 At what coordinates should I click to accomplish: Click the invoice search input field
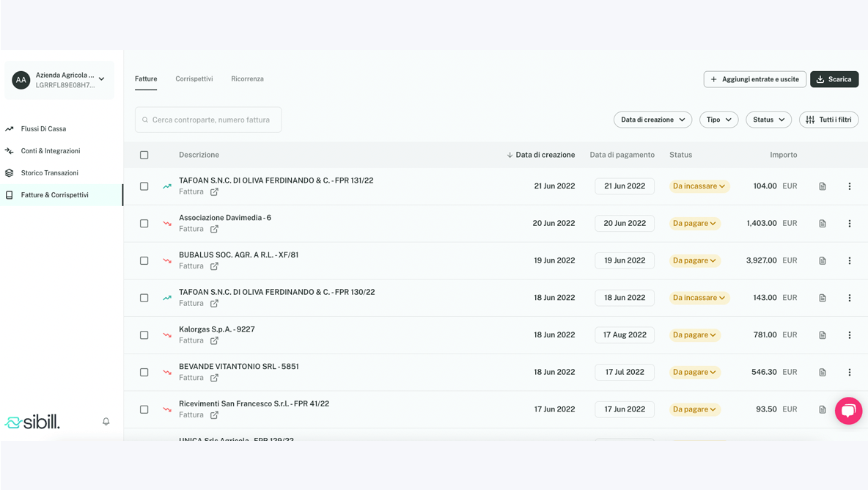point(209,120)
